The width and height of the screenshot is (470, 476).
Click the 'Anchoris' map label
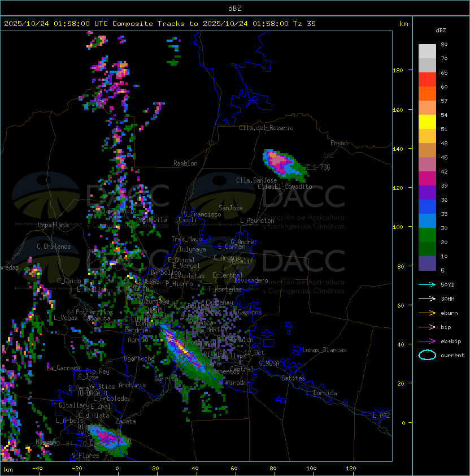pos(132,385)
